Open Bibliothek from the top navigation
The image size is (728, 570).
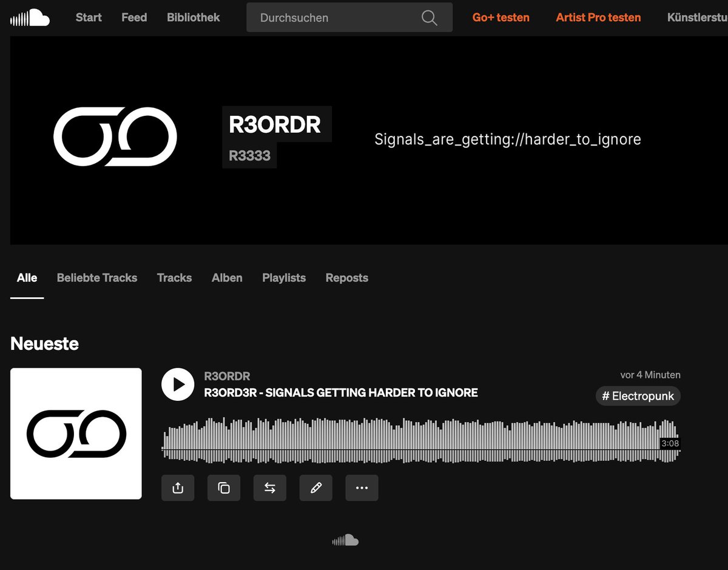(194, 18)
